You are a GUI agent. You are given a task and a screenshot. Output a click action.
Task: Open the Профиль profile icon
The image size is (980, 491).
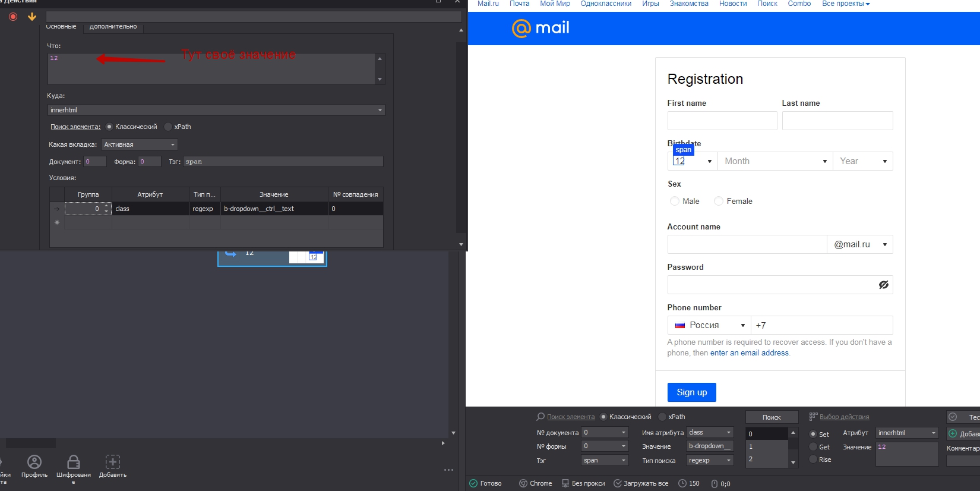[34, 462]
